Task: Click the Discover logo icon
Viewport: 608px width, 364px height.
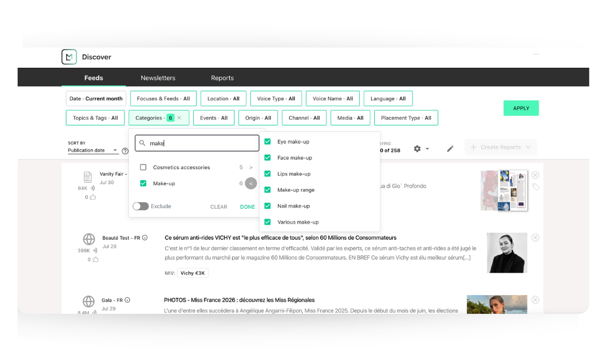Action: (69, 57)
